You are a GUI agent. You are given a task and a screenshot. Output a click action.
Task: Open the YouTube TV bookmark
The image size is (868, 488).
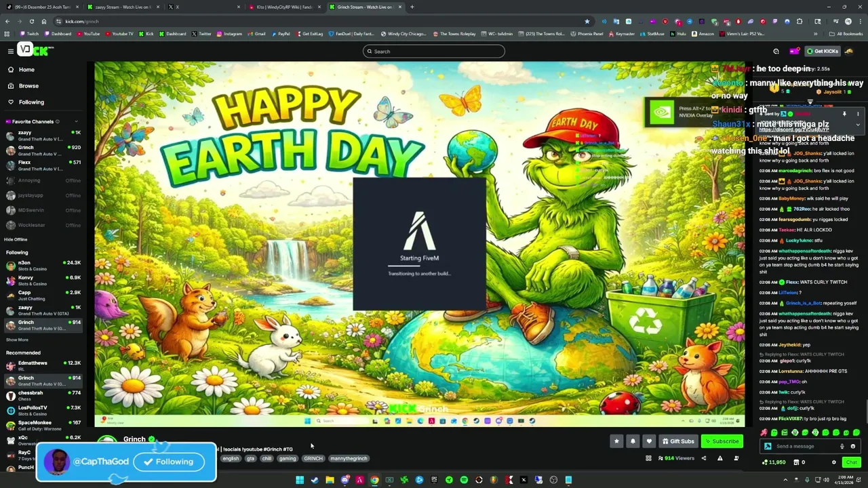(119, 34)
